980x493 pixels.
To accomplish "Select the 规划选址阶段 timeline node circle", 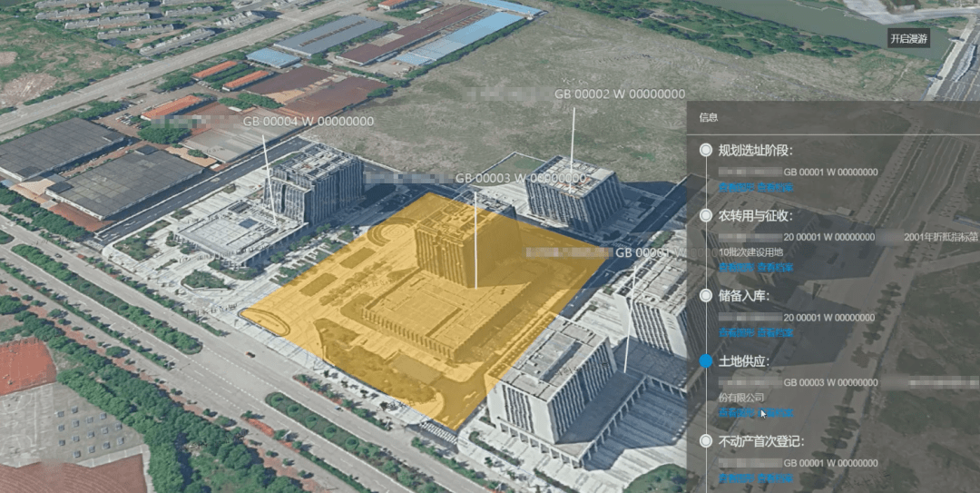I will coord(706,150).
